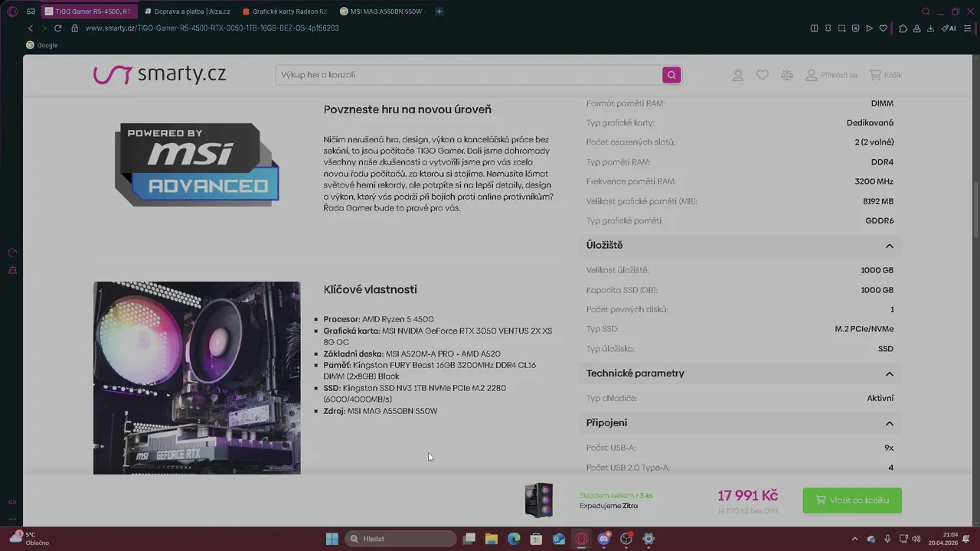Click the 'Vložit do košíku' button
Viewport: 980px width, 551px height.
click(852, 500)
